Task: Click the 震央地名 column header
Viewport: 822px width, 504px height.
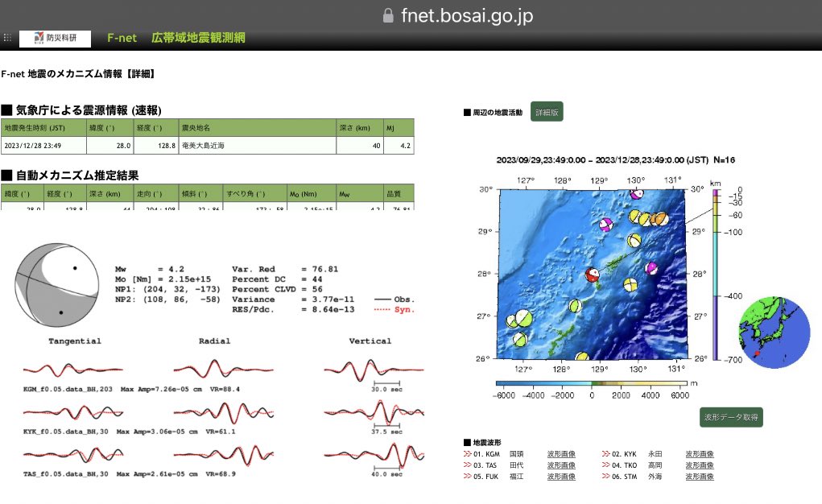Action: point(258,128)
